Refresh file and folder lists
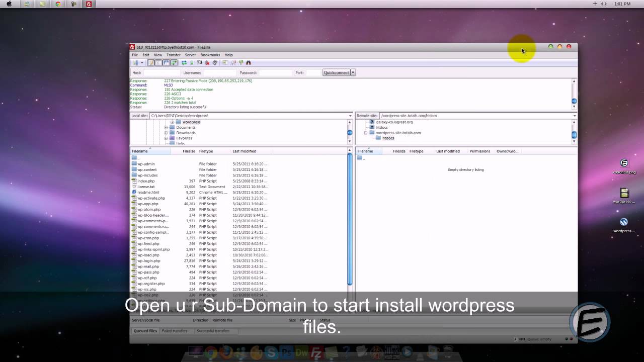644x362 pixels. 184,63
